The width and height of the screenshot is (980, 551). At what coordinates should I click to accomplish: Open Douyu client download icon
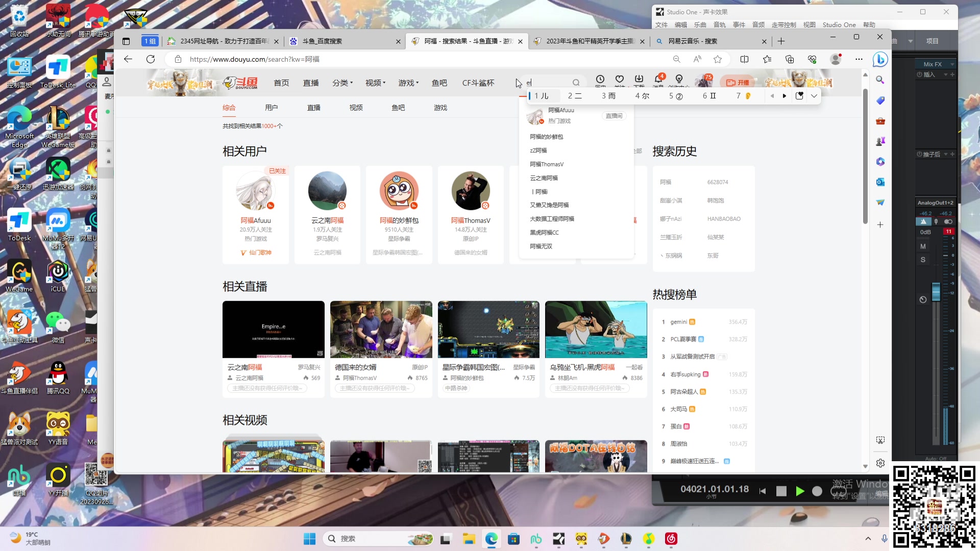click(x=639, y=80)
